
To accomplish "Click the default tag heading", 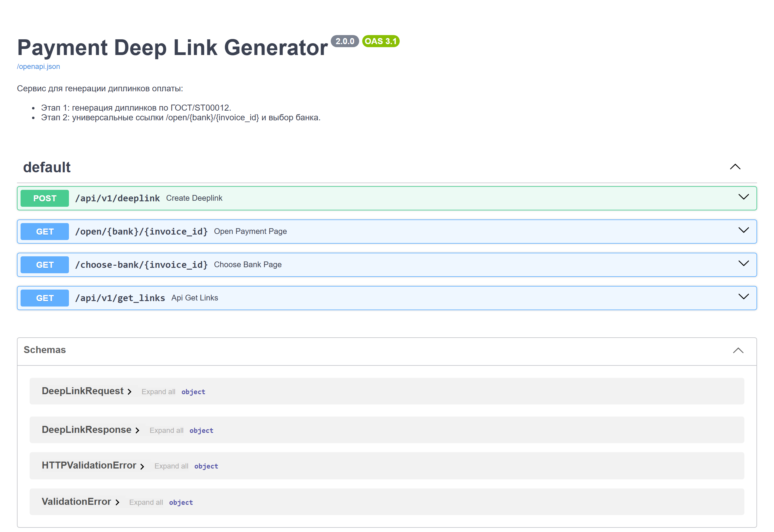I will [47, 167].
